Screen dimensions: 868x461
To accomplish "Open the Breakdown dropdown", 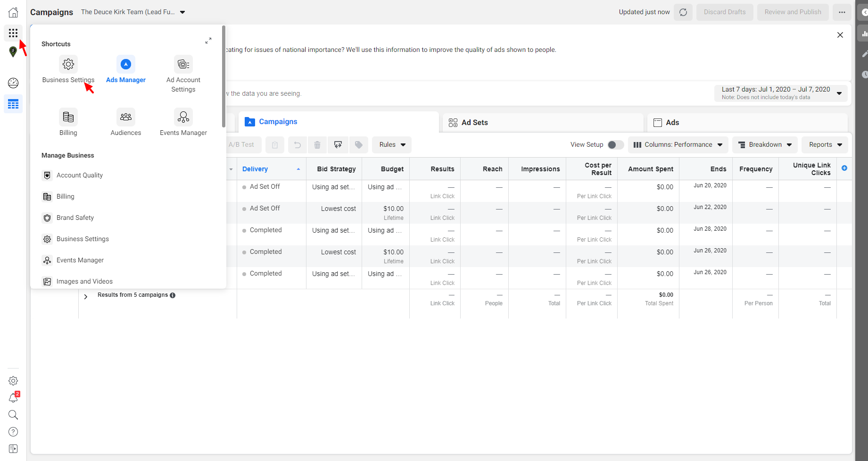I will point(765,145).
